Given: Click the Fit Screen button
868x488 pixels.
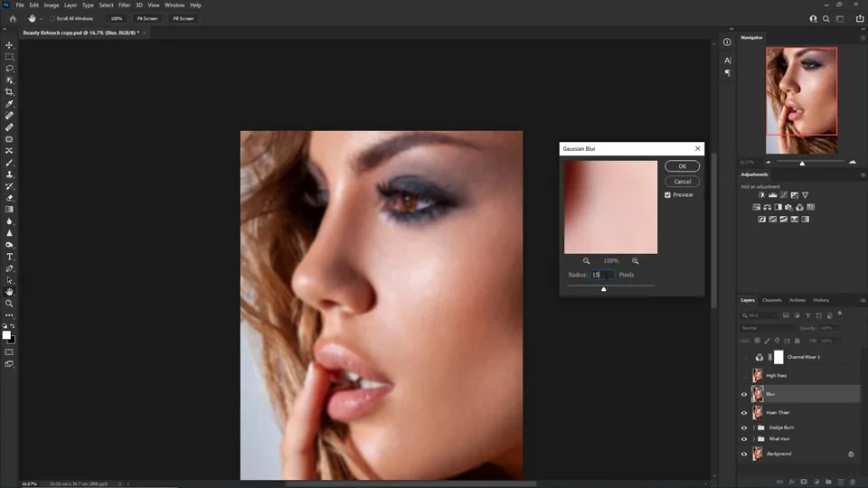Looking at the screenshot, I should click(147, 18).
